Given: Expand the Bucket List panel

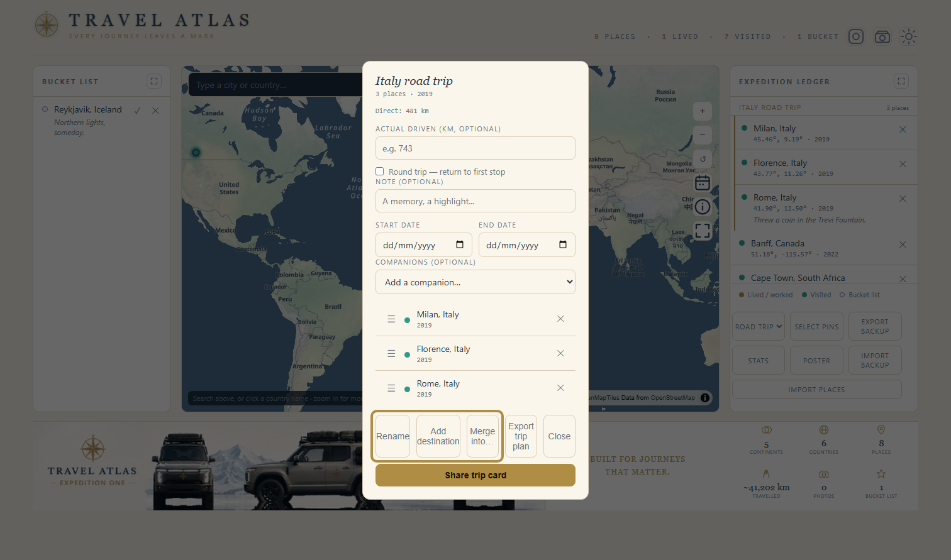Looking at the screenshot, I should 154,81.
